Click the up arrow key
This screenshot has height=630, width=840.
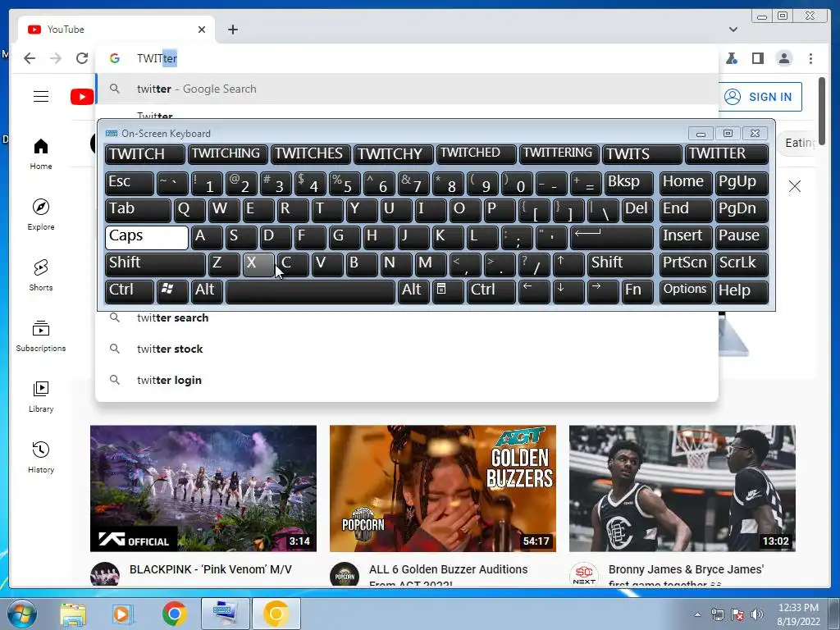point(568,265)
